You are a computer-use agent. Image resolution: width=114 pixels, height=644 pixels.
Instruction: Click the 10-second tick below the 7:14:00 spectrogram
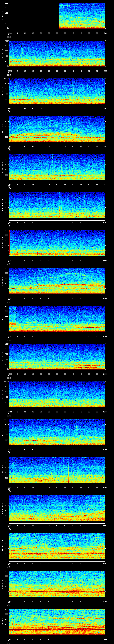click(25, 412)
